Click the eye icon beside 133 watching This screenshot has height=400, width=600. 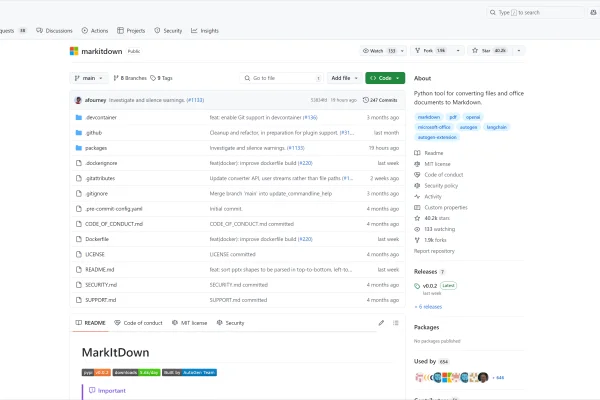(x=417, y=229)
